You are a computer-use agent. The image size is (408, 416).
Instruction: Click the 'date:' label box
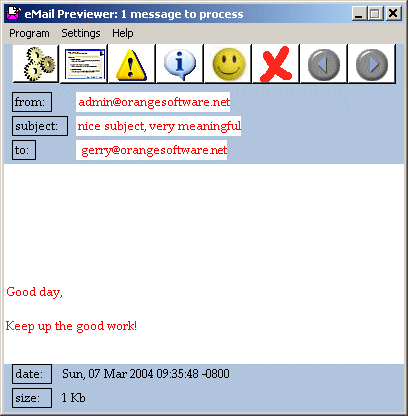point(32,374)
